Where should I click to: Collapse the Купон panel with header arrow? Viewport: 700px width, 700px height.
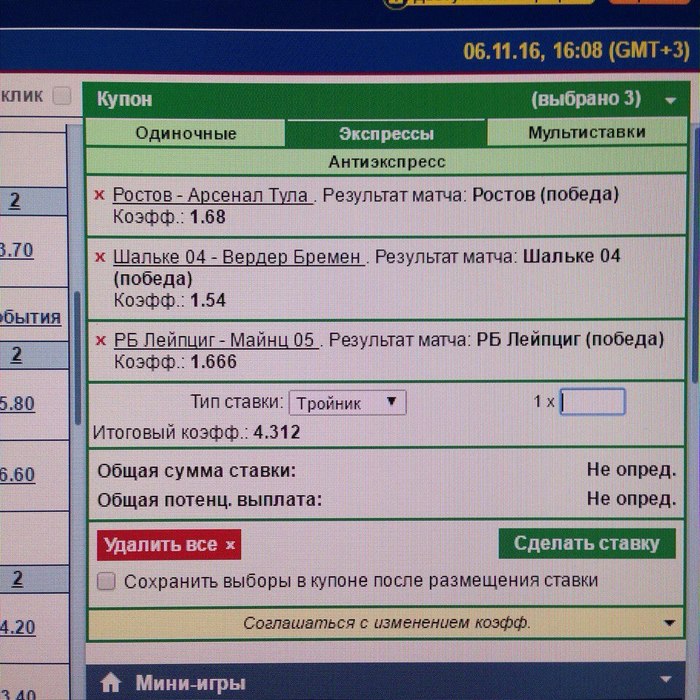pyautogui.click(x=670, y=100)
